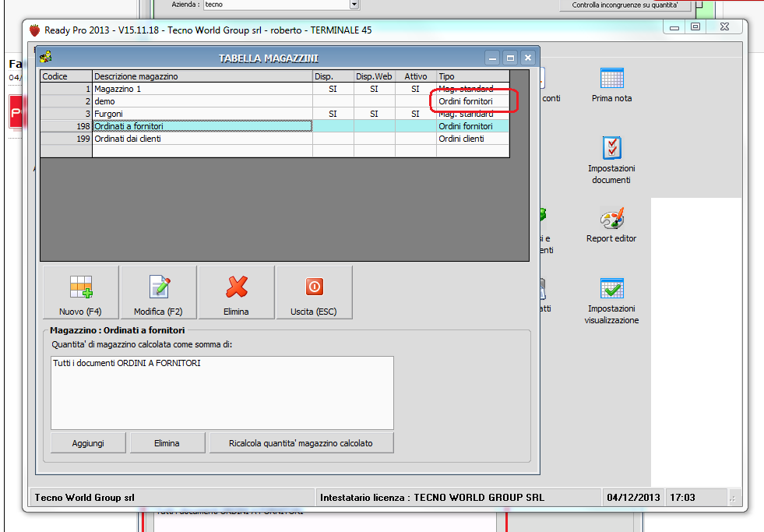Click Controlla incongruenze su quantita' button

625,5
